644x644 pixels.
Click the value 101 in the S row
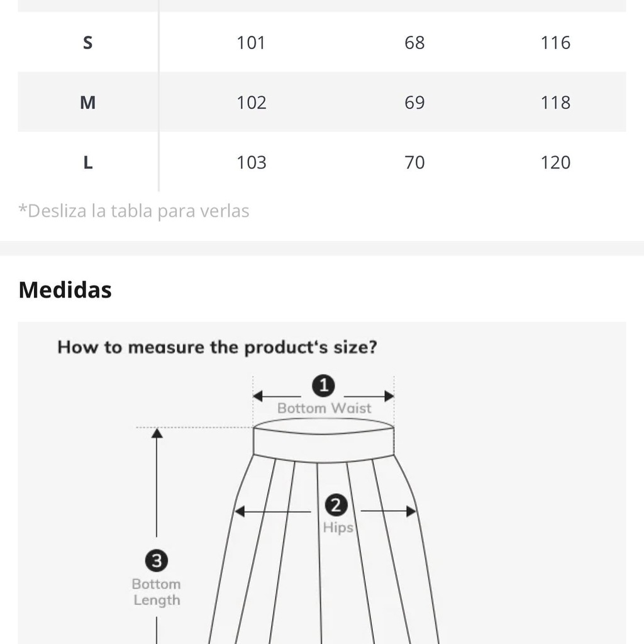coord(251,43)
